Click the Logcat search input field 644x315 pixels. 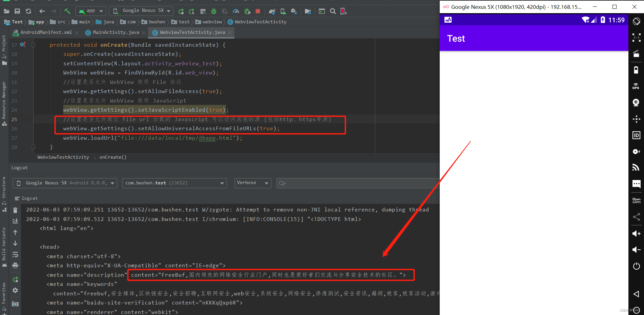[x=358, y=183]
